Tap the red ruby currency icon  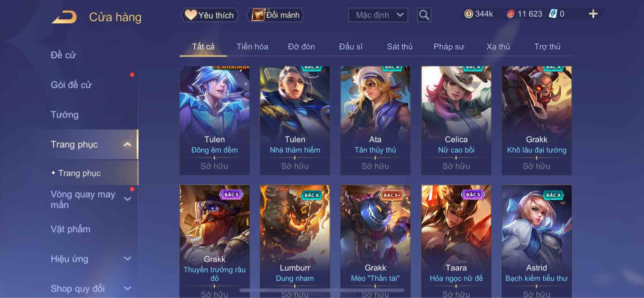pos(510,14)
